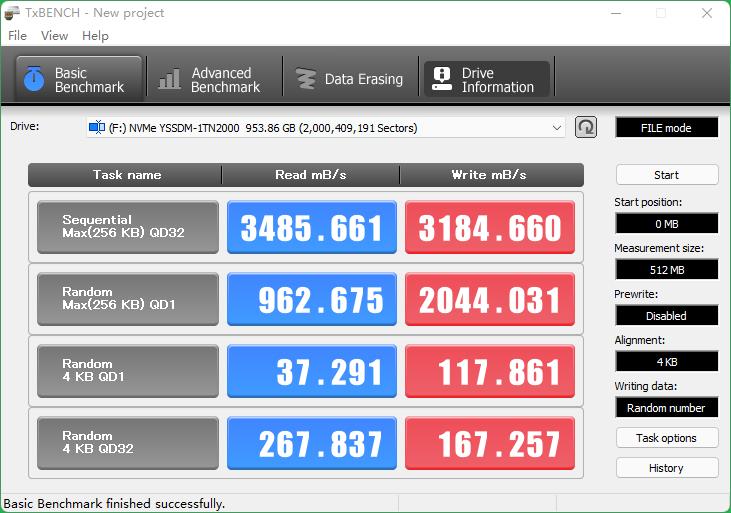This screenshot has width=731, height=513.
Task: Click the drive icon in Drive combo box
Action: coord(97,127)
